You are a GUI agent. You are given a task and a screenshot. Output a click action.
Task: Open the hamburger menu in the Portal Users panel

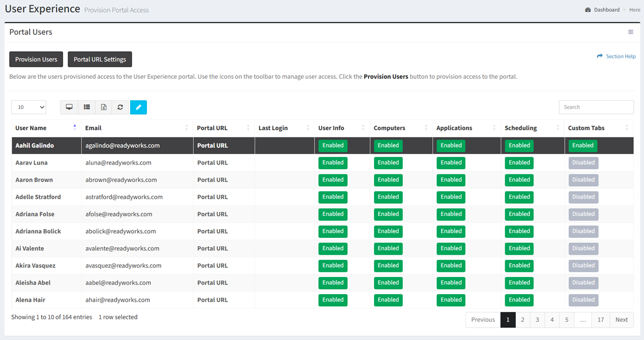pos(630,32)
